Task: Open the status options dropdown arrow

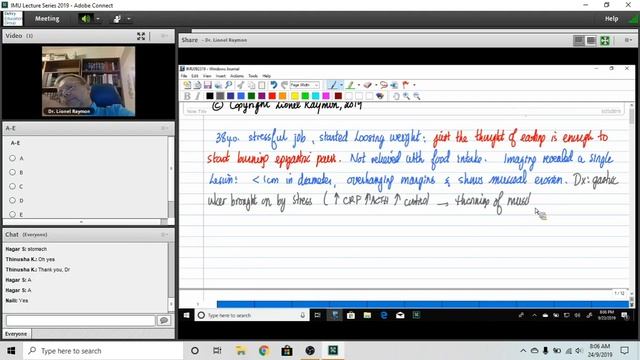Action: (x=129, y=19)
